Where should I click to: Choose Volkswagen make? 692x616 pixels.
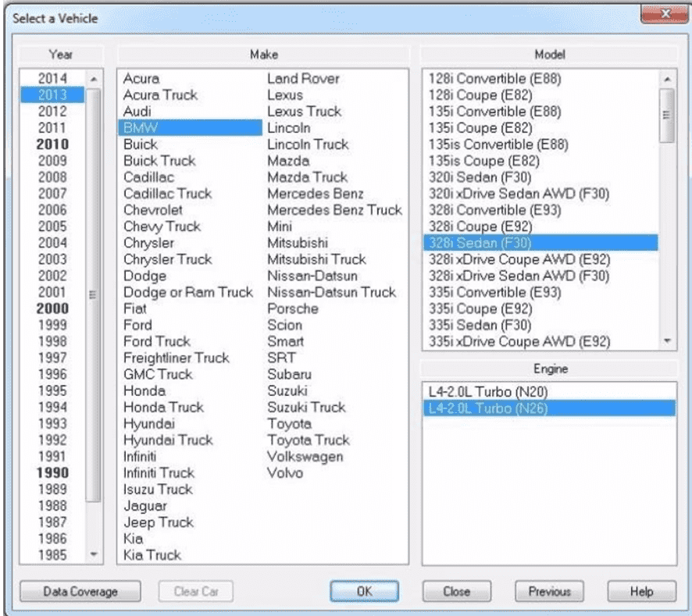pos(305,456)
